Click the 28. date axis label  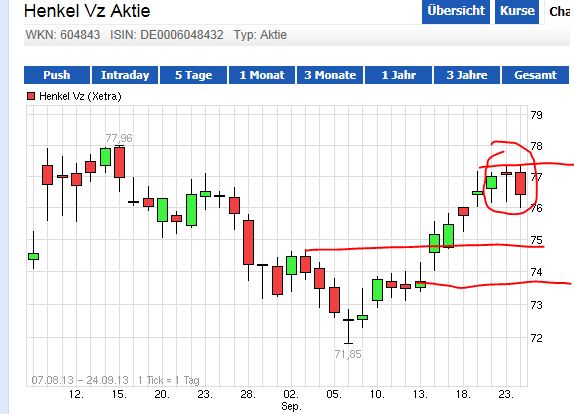[x=248, y=394]
